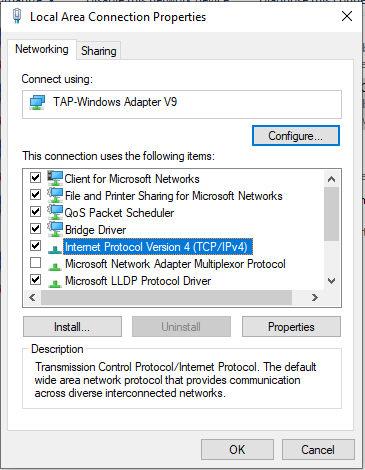
Task: Select Microsoft Network Adapter Multiplexor Protocol icon
Action: click(x=55, y=266)
